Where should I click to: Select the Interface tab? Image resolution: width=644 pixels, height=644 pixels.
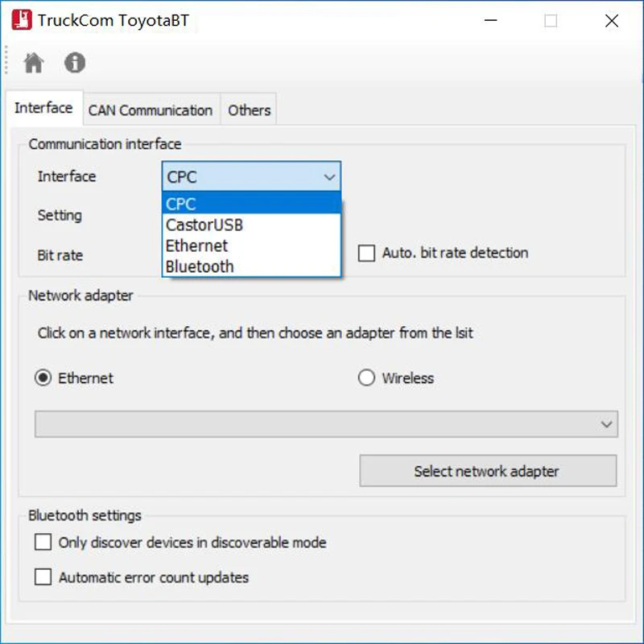pos(43,108)
